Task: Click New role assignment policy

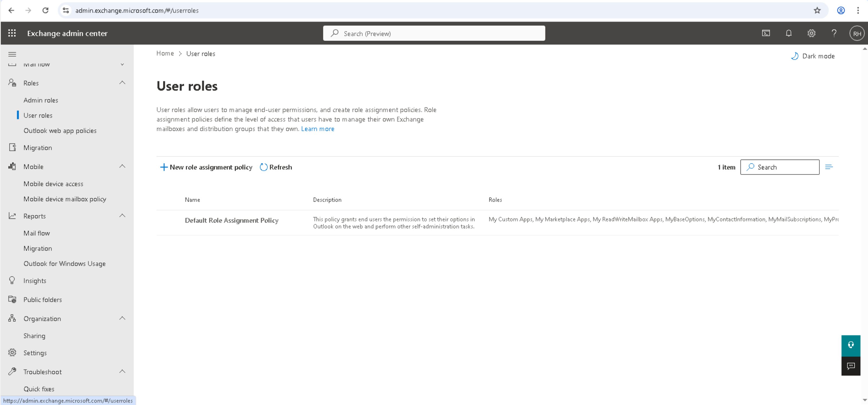Action: pyautogui.click(x=206, y=167)
